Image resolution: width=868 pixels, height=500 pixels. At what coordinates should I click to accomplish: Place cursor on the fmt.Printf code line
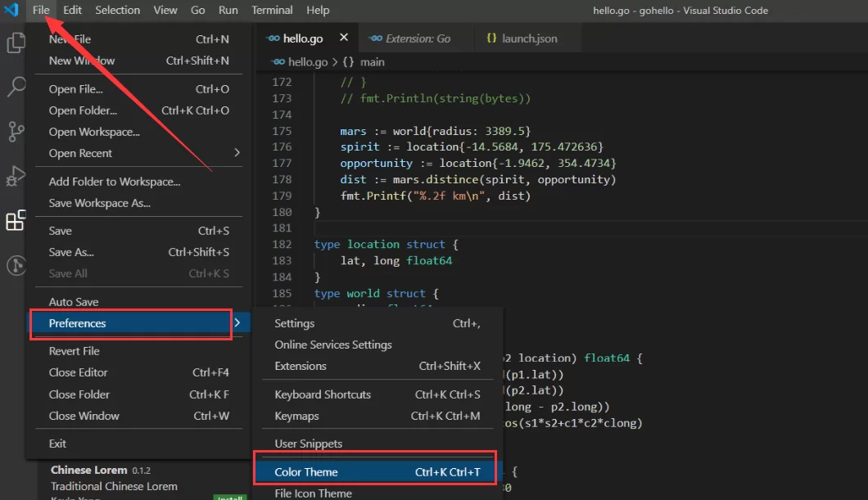pyautogui.click(x=436, y=196)
